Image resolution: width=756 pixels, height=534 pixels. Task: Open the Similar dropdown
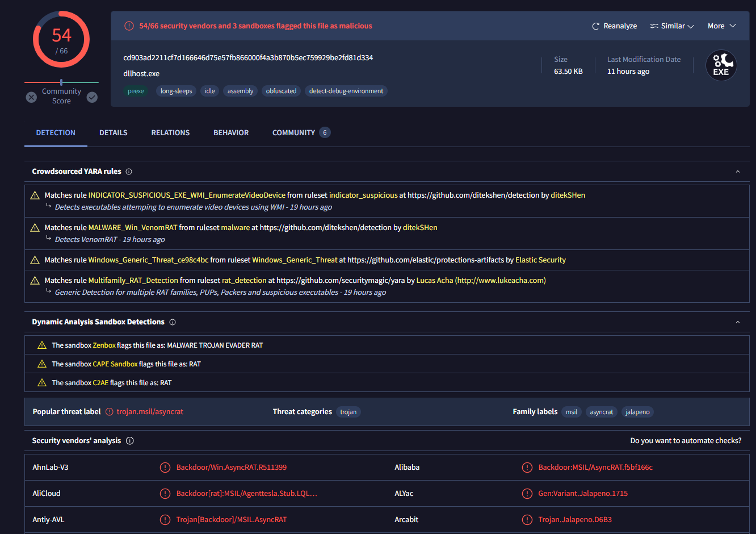[x=672, y=26]
